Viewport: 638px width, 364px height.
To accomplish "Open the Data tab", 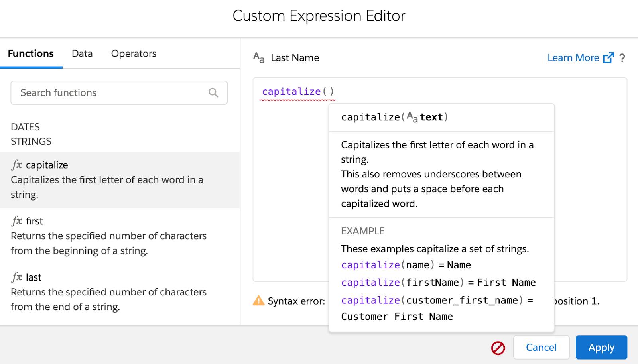I will (x=82, y=53).
